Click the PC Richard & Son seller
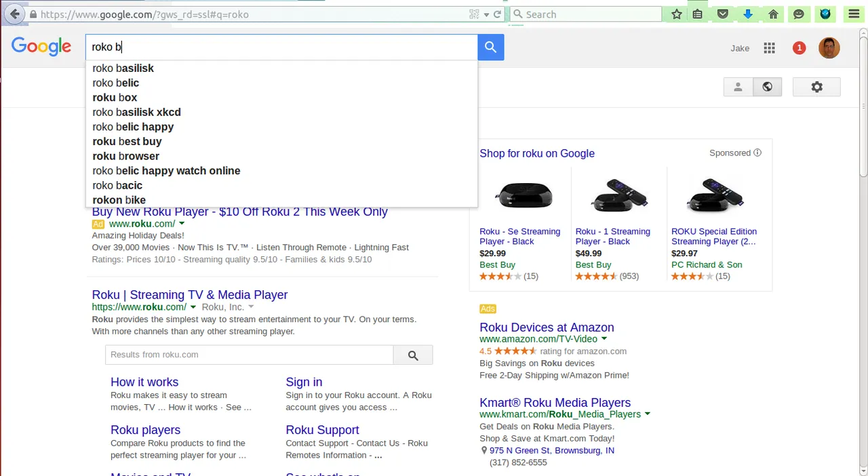The image size is (868, 476). click(x=707, y=265)
